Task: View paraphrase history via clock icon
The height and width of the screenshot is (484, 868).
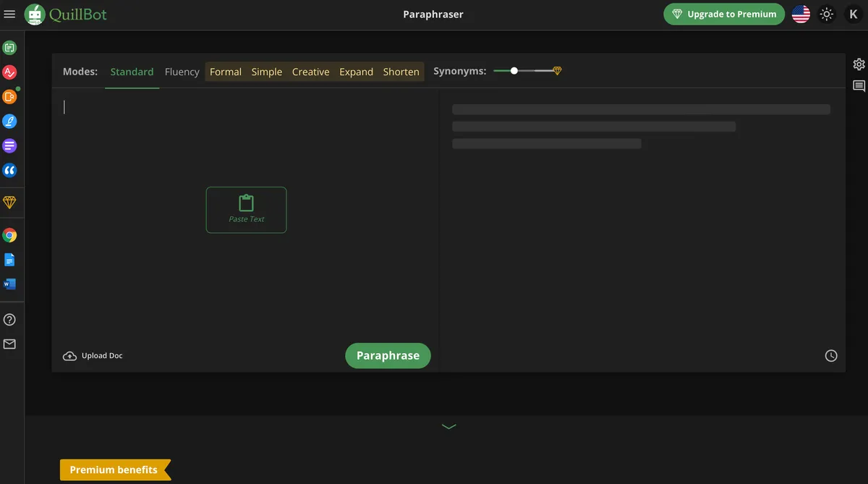Action: [830, 355]
